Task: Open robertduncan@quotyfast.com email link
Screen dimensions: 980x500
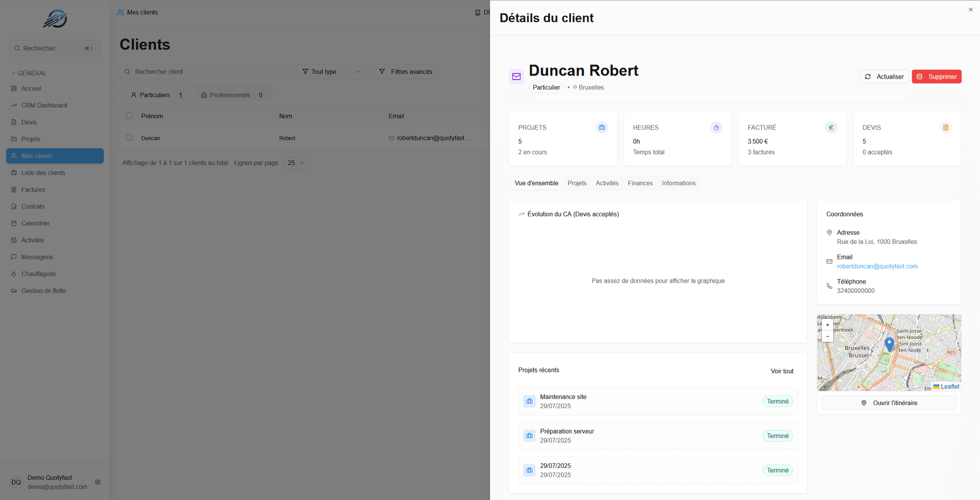Action: (x=877, y=266)
